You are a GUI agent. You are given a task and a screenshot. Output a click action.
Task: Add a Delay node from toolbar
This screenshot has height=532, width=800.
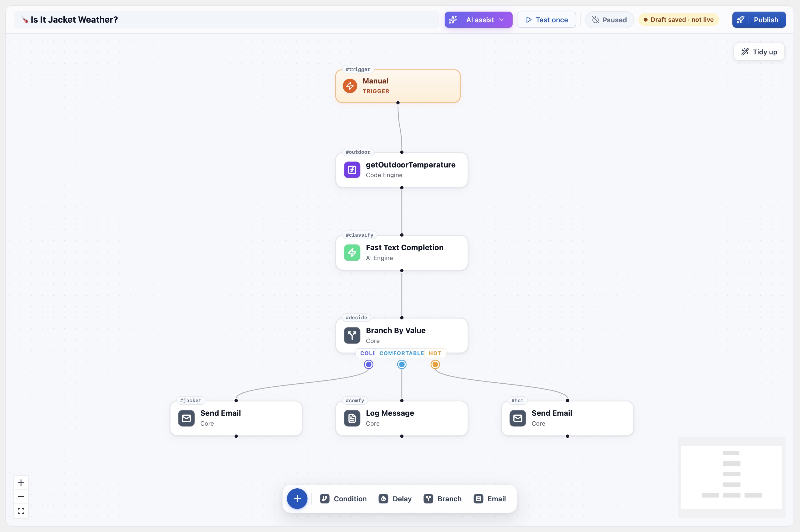coord(395,498)
